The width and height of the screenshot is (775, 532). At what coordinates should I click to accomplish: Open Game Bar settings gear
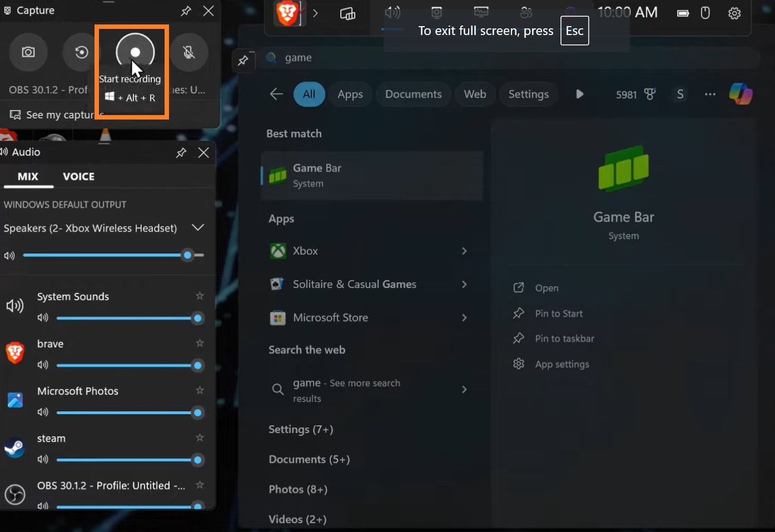pyautogui.click(x=734, y=13)
